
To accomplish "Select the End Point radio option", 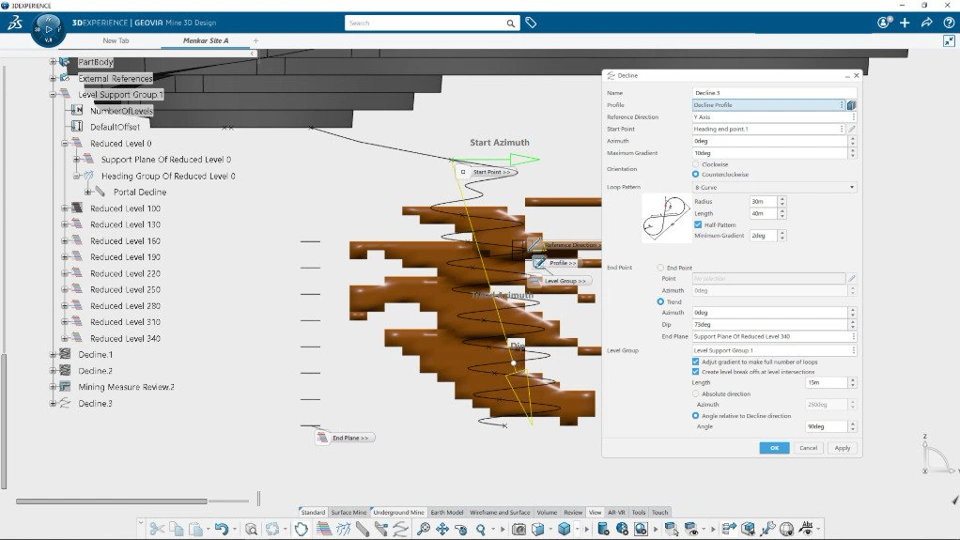I will (660, 268).
